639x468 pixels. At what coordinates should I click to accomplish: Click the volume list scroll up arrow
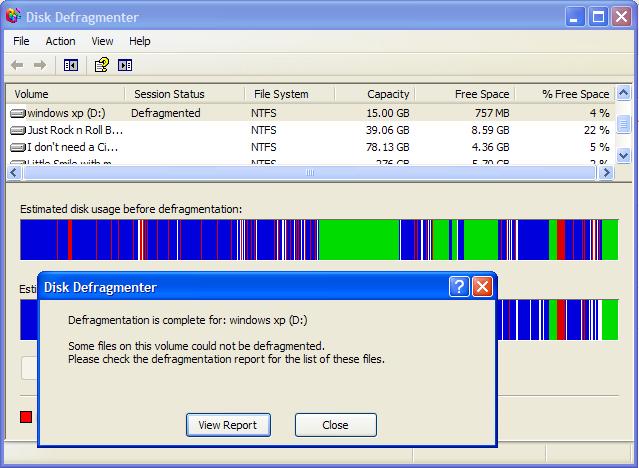click(624, 93)
